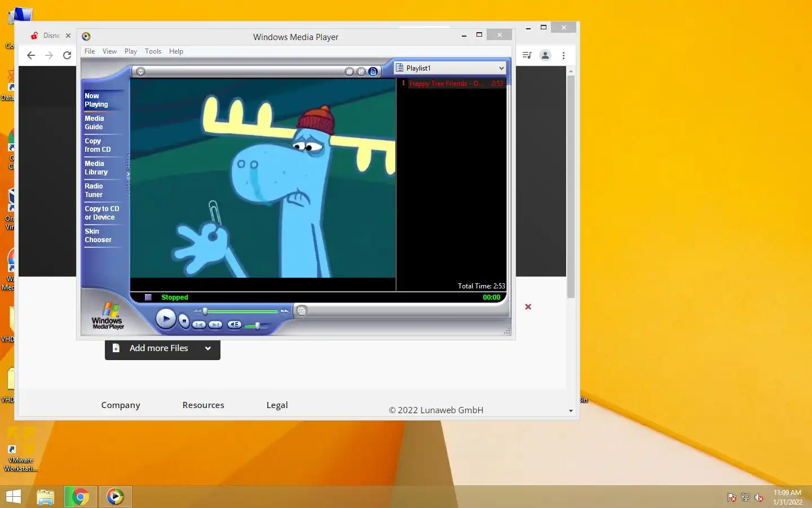Switch to Chrome in the taskbar

pyautogui.click(x=81, y=497)
